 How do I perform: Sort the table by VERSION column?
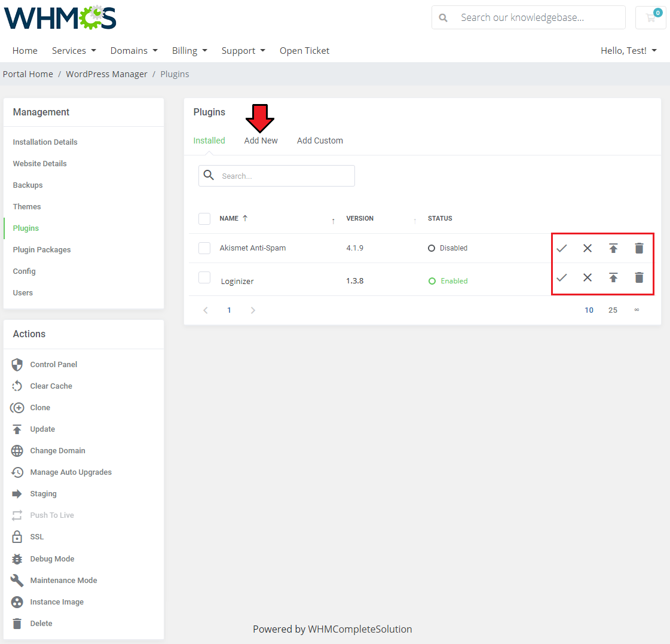(x=360, y=218)
